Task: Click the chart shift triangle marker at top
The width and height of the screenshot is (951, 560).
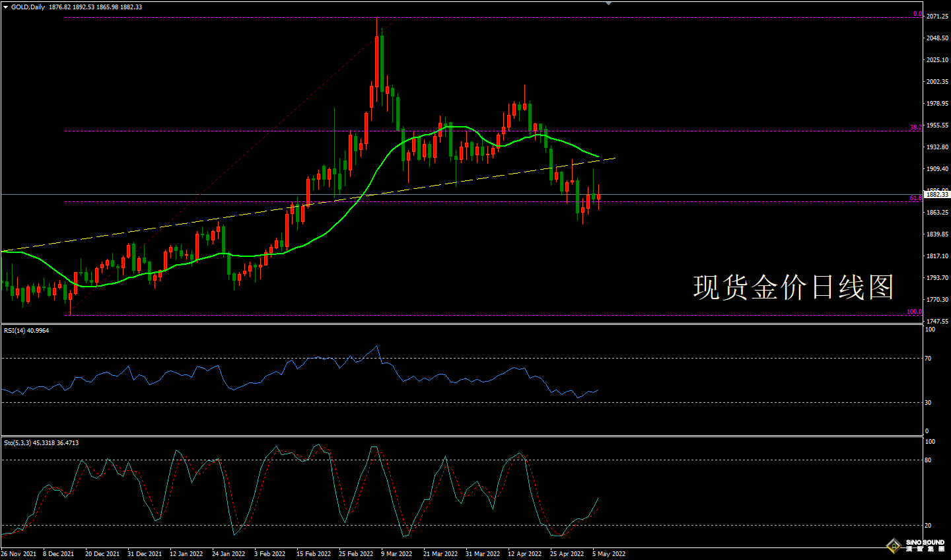Action: 608,3
